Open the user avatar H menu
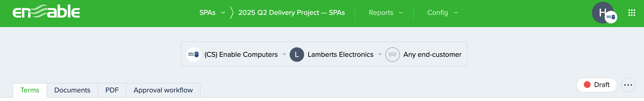Viewport: 644px width, 101px height. tap(602, 13)
